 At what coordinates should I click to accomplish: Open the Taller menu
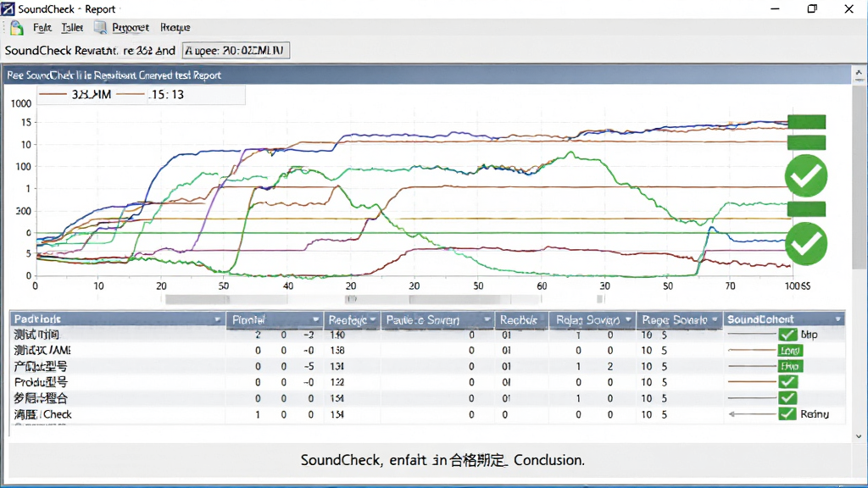(72, 27)
